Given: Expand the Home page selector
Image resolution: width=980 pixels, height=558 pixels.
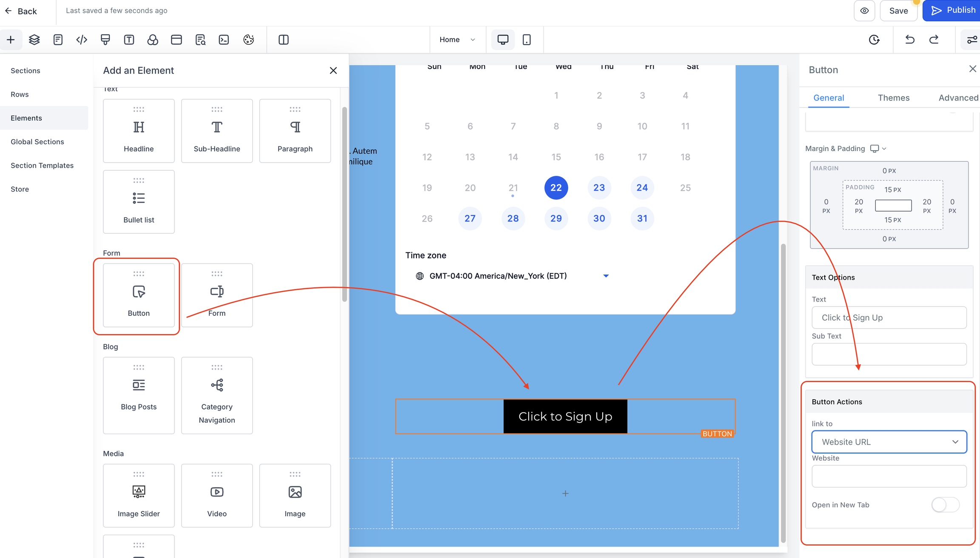Looking at the screenshot, I should [457, 40].
